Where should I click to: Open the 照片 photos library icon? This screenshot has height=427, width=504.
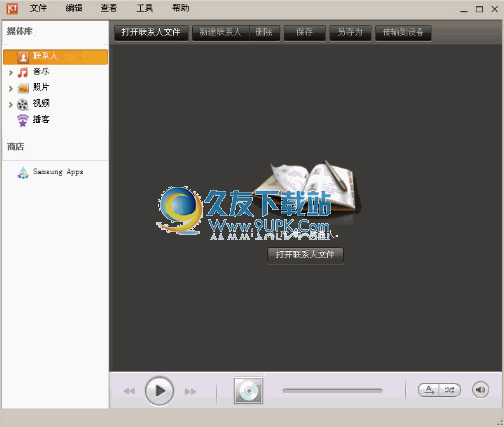23,88
